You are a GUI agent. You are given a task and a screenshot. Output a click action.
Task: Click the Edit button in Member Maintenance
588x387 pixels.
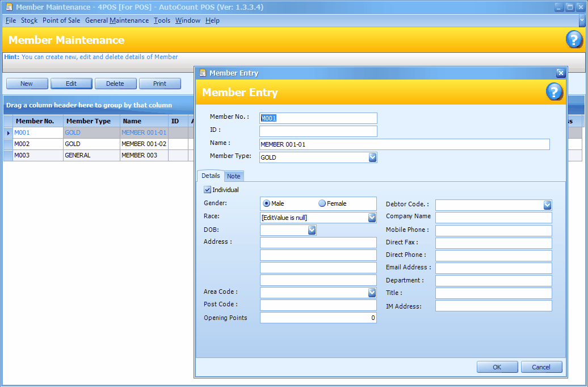tap(72, 84)
